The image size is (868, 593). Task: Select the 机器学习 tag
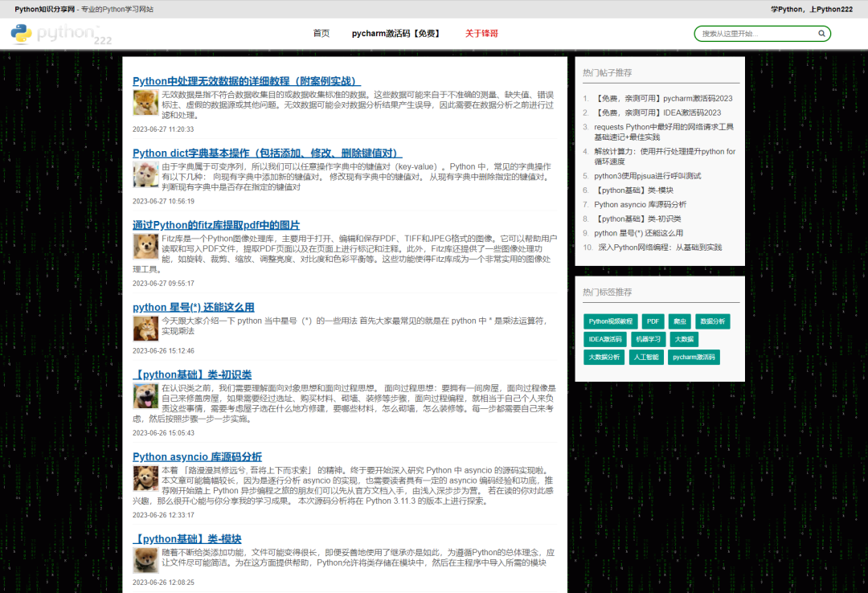coord(649,338)
